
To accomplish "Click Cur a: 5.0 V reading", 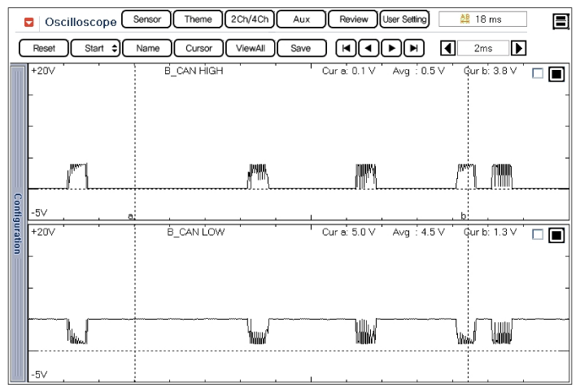I will [x=348, y=233].
